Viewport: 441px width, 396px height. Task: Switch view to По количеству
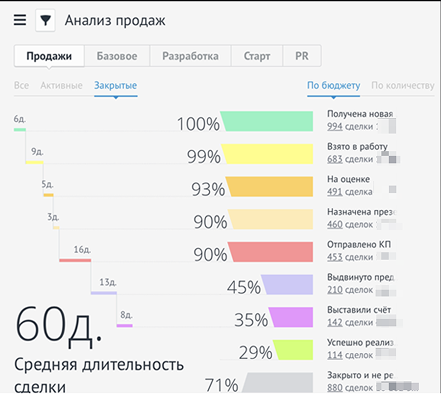pos(403,86)
